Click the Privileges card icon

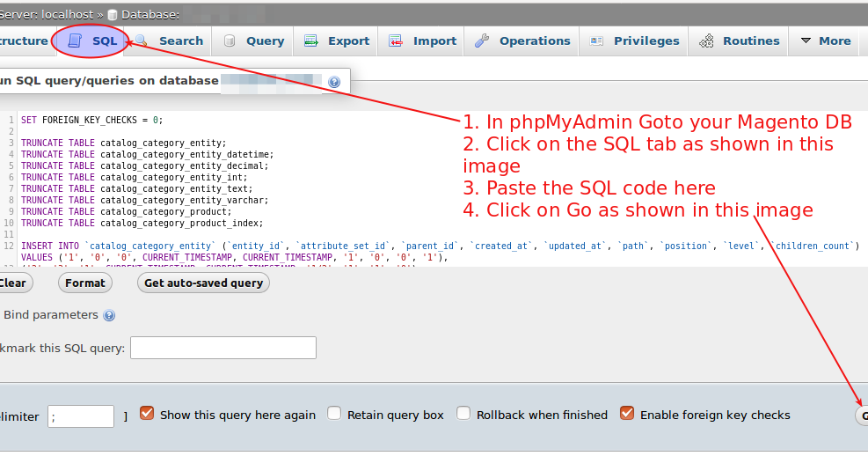596,41
